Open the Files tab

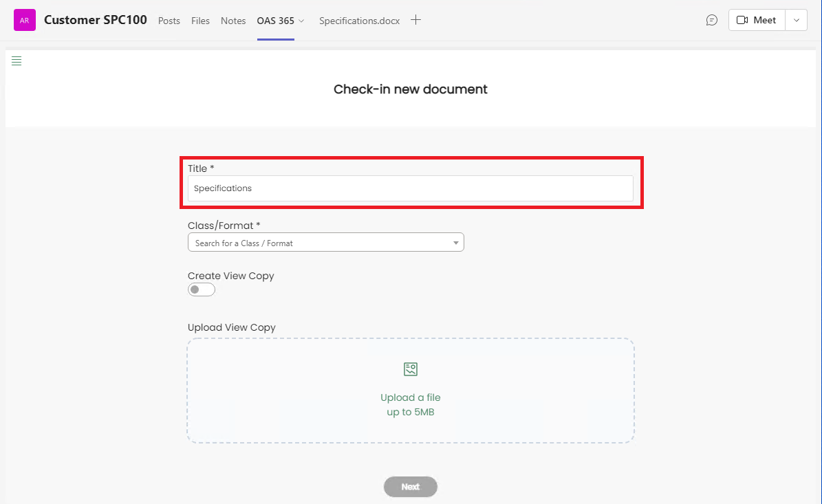click(x=200, y=21)
